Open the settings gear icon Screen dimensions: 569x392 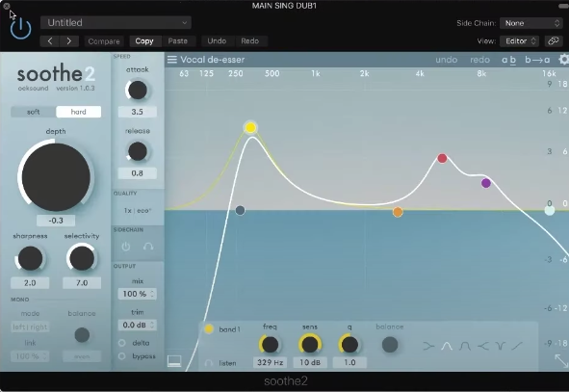coord(563,60)
